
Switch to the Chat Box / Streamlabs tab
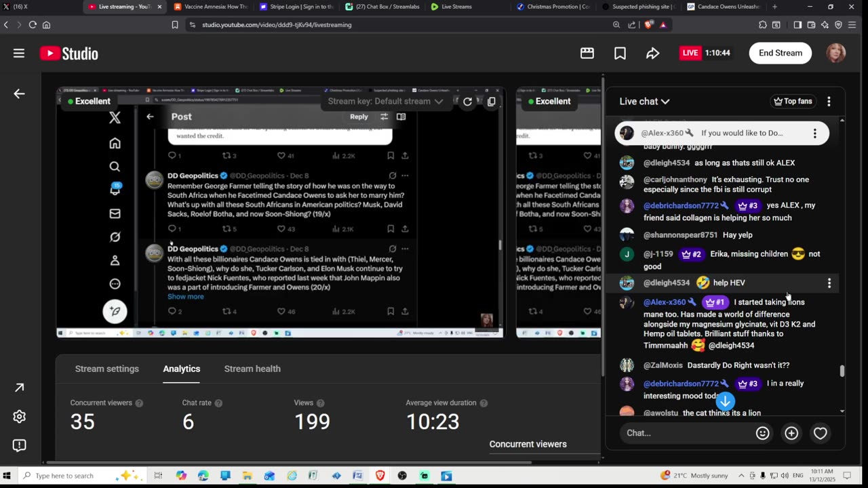381,7
